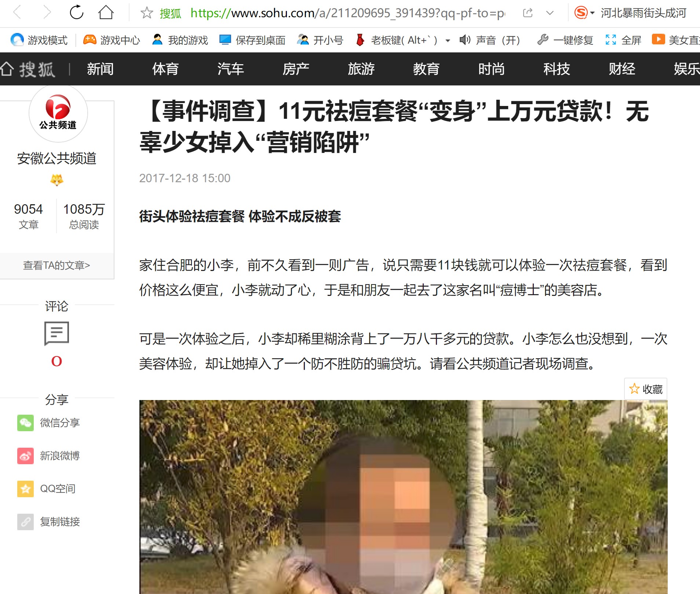Open the 时尚 nav menu item
The width and height of the screenshot is (700, 594).
(x=492, y=69)
